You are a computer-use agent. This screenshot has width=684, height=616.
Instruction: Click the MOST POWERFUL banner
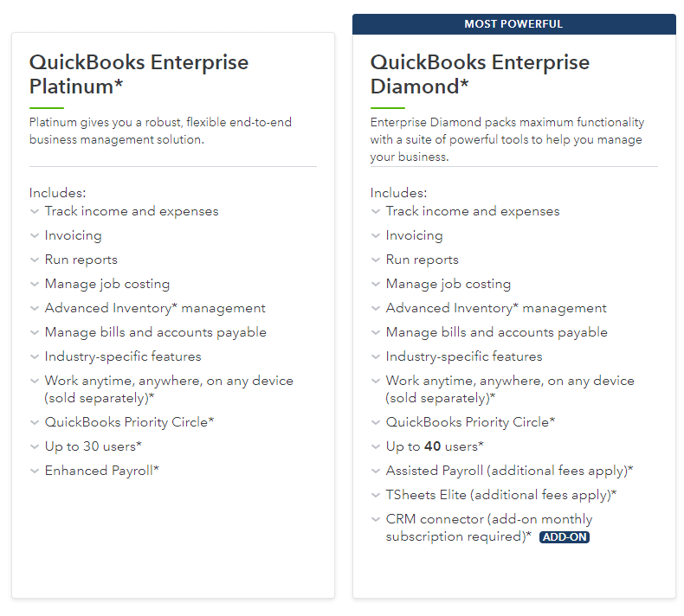[x=513, y=24]
